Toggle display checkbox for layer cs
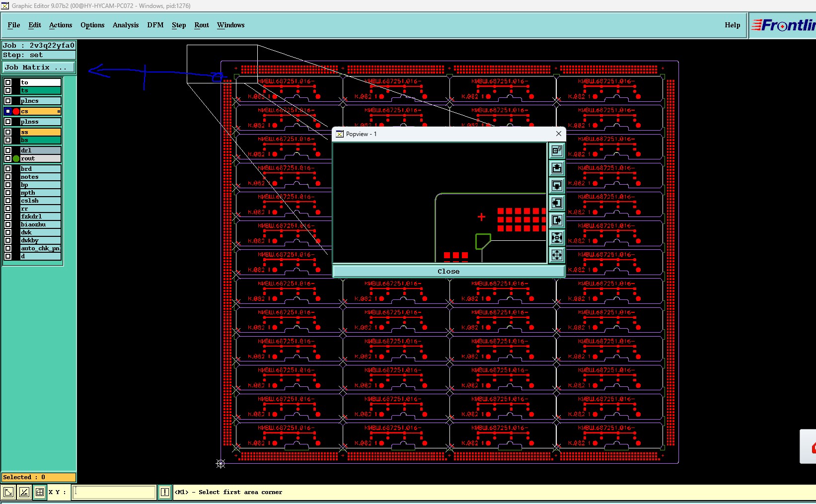This screenshot has width=816, height=504. pyautogui.click(x=8, y=111)
